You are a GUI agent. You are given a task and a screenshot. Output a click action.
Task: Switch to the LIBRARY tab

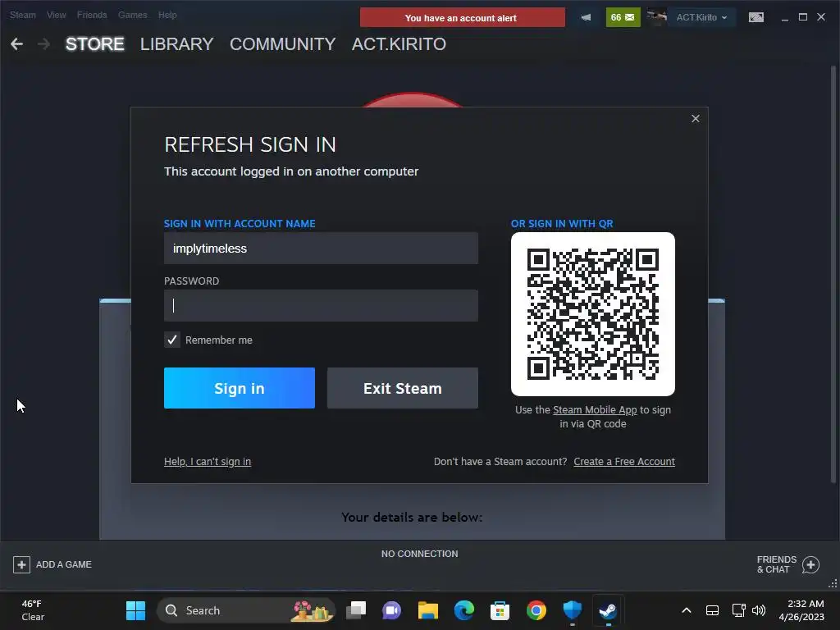pyautogui.click(x=177, y=44)
